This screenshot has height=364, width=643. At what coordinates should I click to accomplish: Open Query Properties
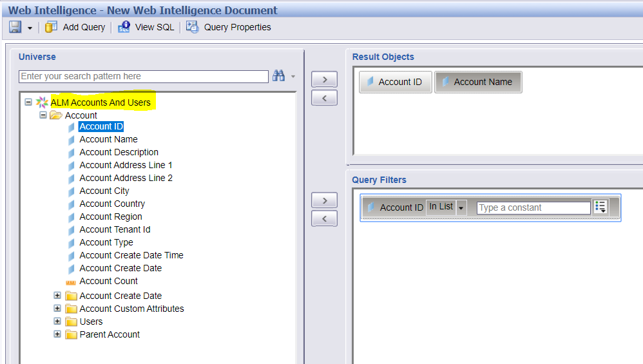[229, 27]
